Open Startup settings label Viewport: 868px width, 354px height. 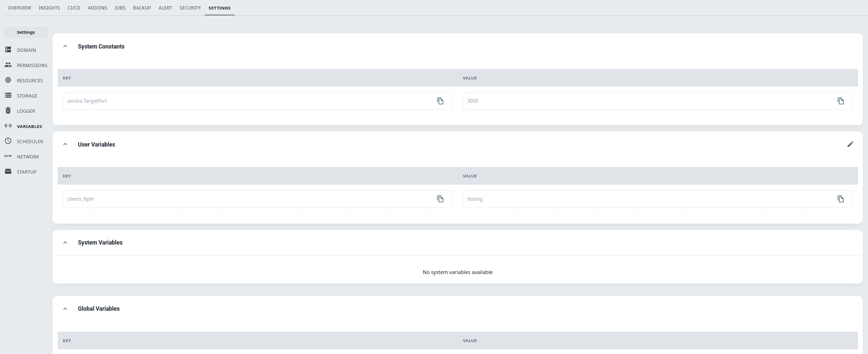coord(27,172)
